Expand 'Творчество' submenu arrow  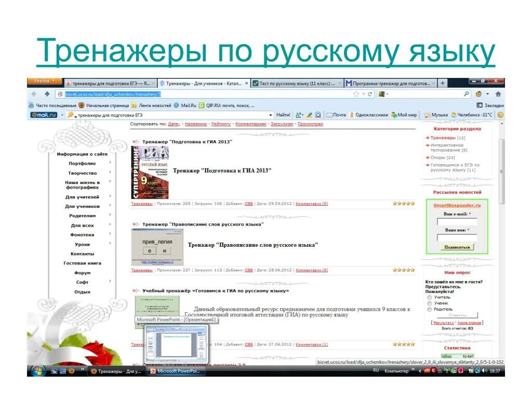tap(110, 172)
